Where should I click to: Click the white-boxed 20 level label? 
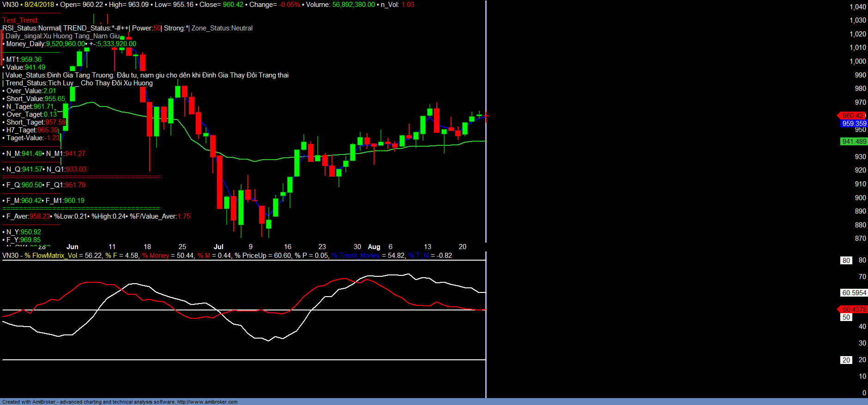click(x=846, y=360)
